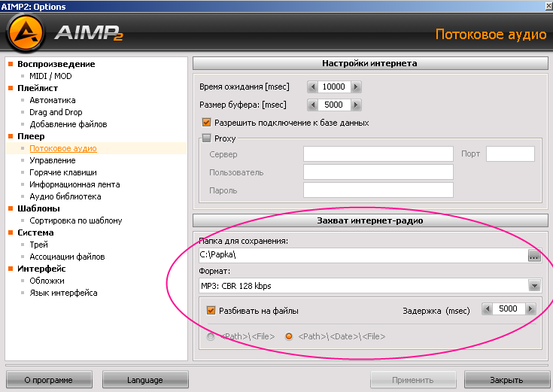Screen dimensions: 553x392
Task: Open the Плейлист settings section
Action: pyautogui.click(x=38, y=88)
